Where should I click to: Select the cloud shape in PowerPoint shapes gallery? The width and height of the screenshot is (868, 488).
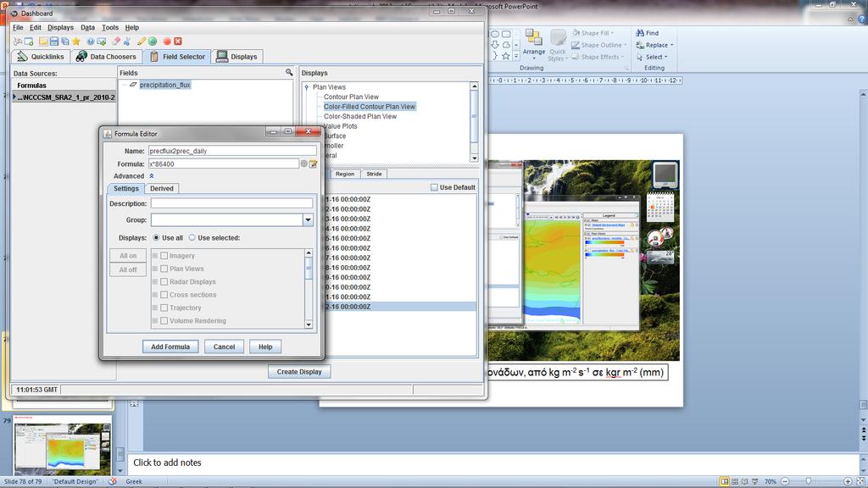click(x=506, y=46)
